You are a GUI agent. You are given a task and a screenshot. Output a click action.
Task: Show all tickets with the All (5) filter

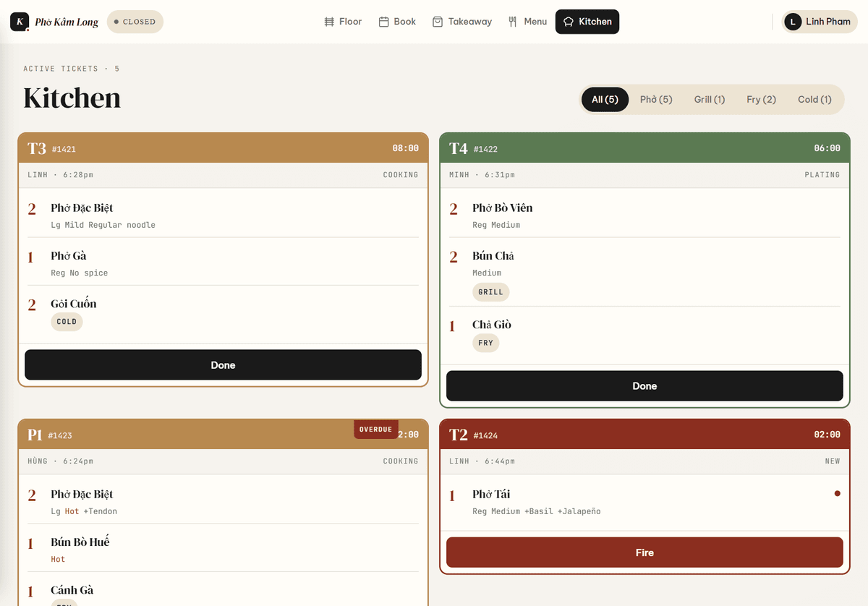pos(605,100)
